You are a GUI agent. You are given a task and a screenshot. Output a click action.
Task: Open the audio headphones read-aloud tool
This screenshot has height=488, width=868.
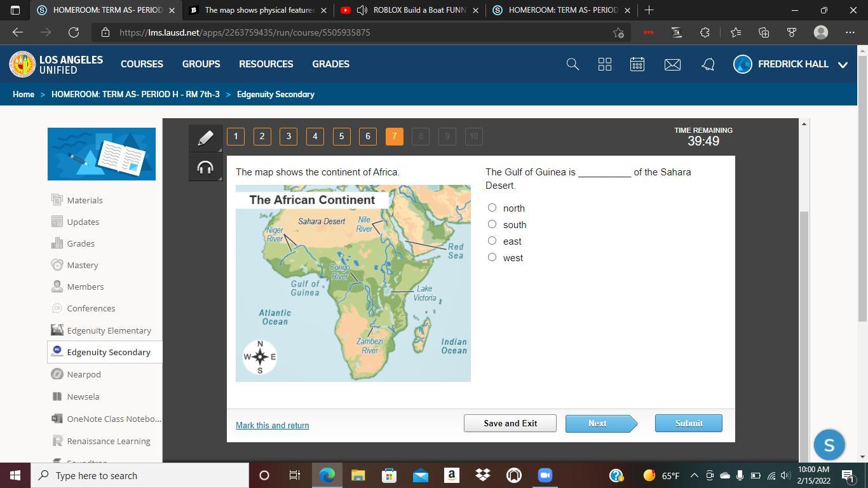(x=205, y=168)
